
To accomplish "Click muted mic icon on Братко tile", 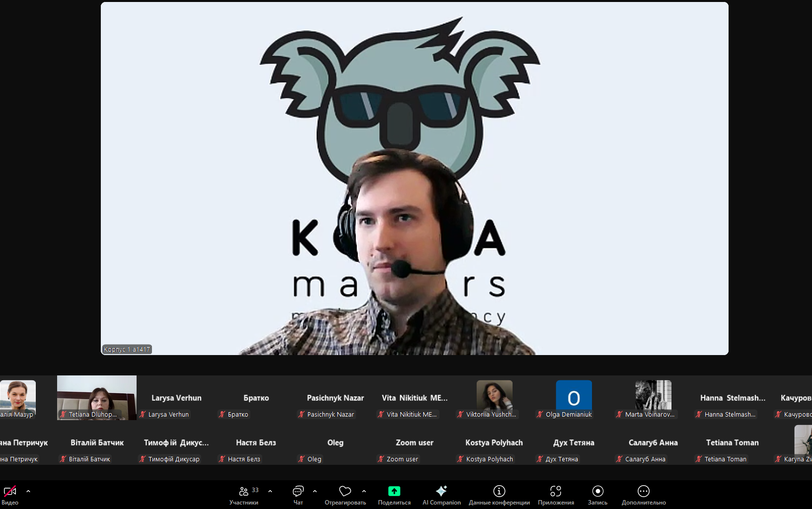I will click(222, 414).
